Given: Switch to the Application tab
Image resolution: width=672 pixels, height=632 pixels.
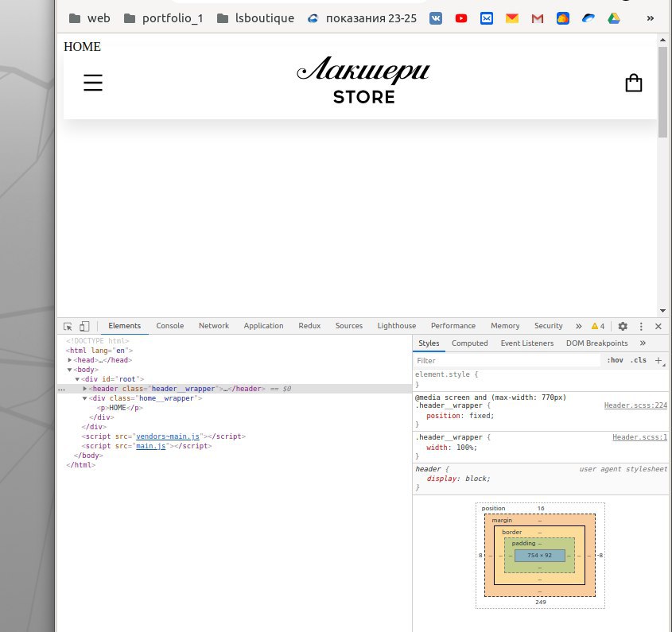Looking at the screenshot, I should [x=263, y=326].
